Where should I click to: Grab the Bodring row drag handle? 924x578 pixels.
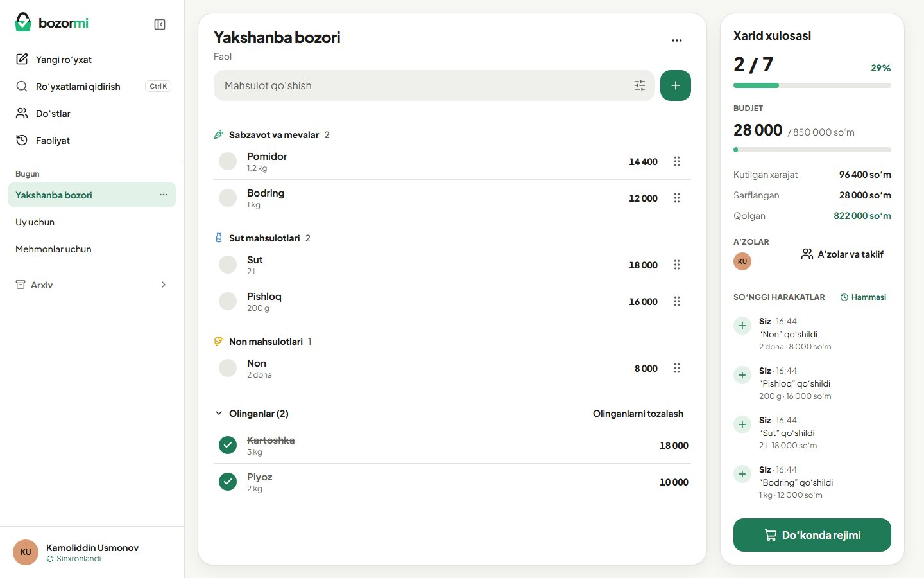tap(677, 198)
